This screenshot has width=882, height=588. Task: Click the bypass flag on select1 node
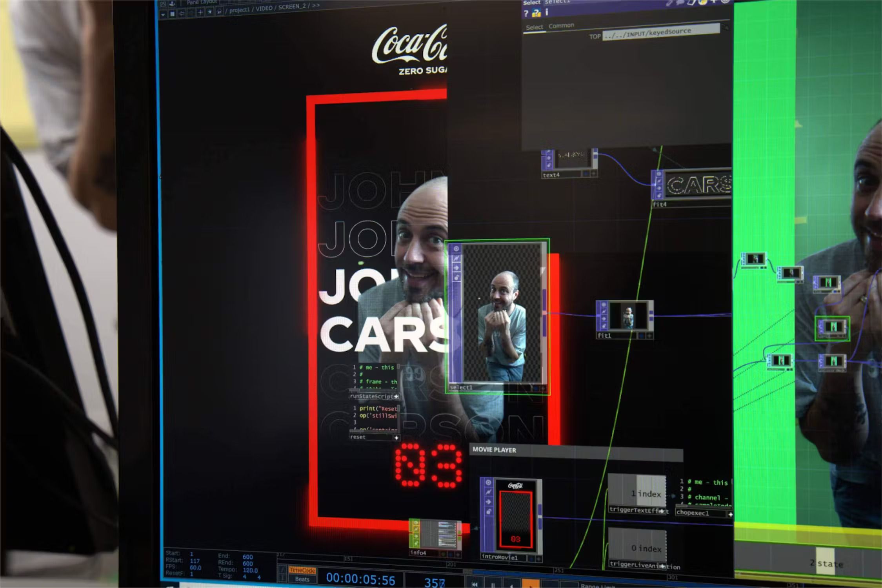(456, 258)
